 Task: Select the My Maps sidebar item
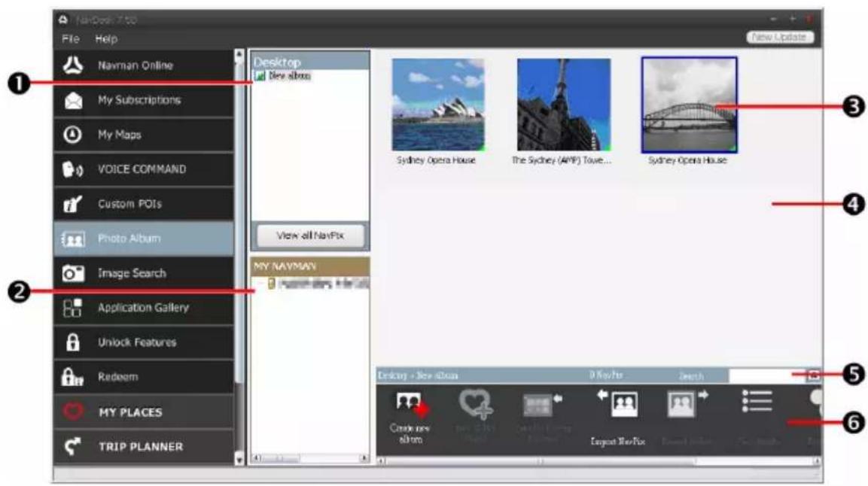pyautogui.click(x=143, y=135)
